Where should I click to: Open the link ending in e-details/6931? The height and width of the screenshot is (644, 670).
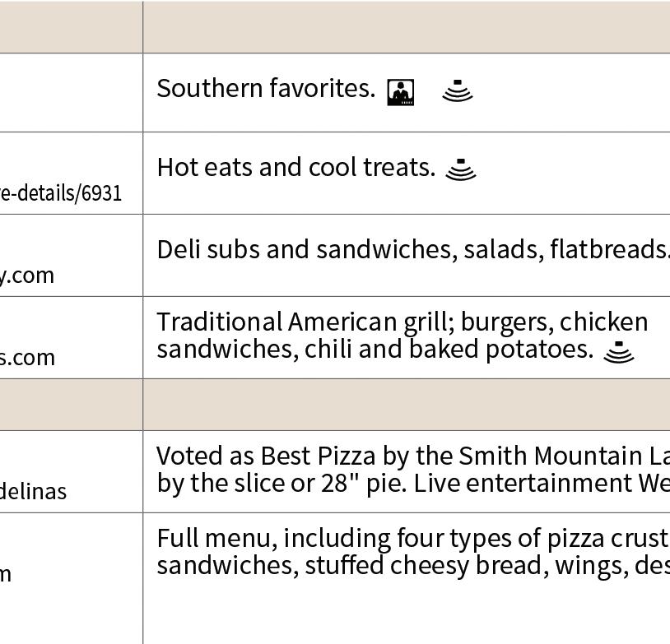[61, 193]
